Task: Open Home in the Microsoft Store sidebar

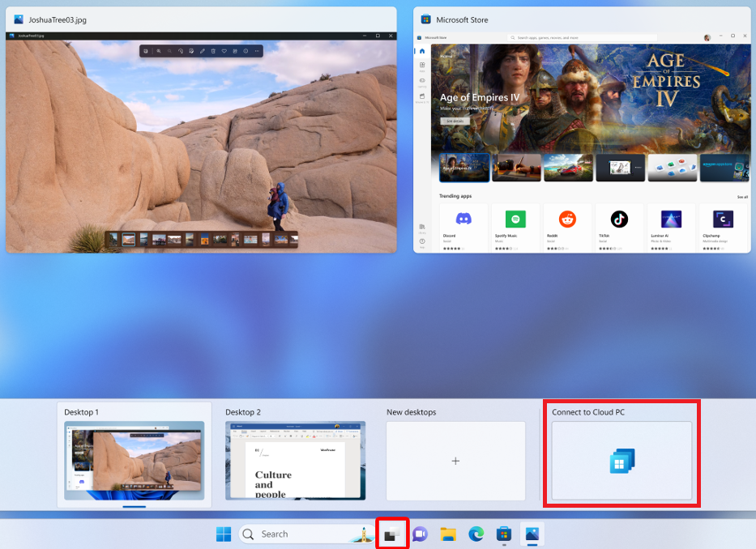Action: pyautogui.click(x=422, y=51)
